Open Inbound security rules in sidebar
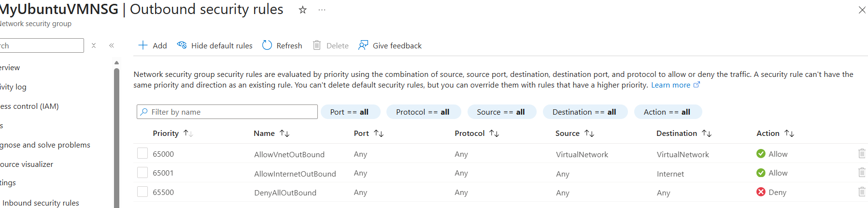 [41, 203]
